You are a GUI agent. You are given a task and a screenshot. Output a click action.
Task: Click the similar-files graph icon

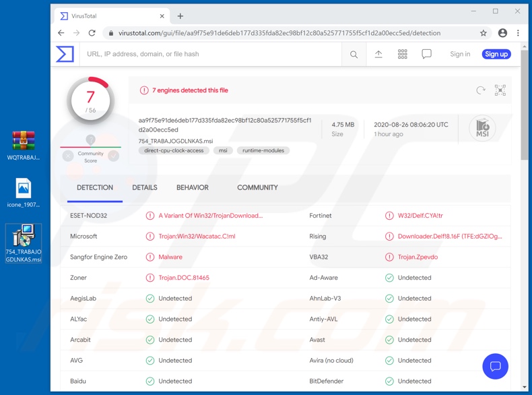click(x=500, y=90)
